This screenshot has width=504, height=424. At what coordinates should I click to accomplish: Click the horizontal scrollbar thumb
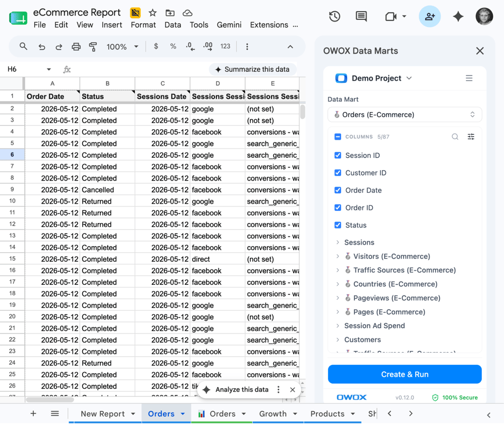50,400
